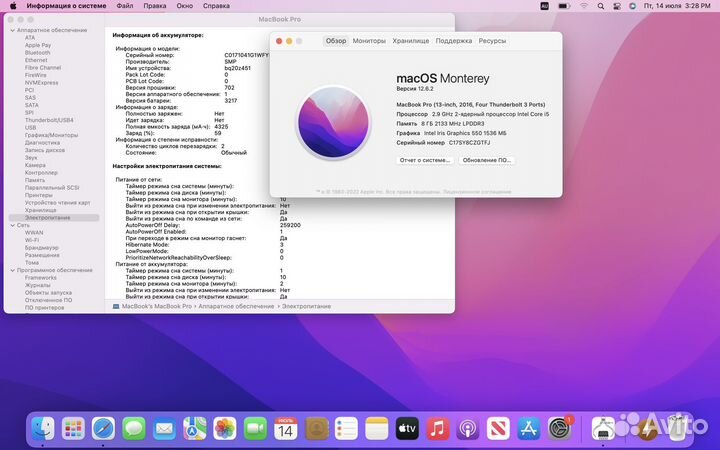Select Thunderbolt/USB4 in the sidebar

click(x=49, y=120)
